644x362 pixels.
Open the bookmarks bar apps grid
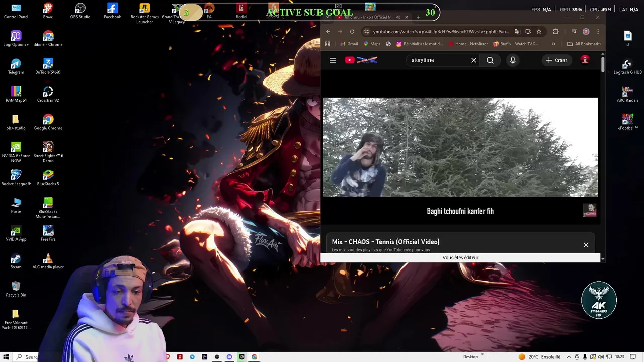click(328, 44)
